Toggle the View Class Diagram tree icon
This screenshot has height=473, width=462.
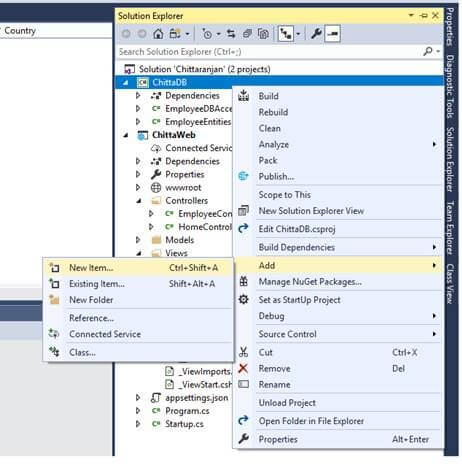(286, 34)
